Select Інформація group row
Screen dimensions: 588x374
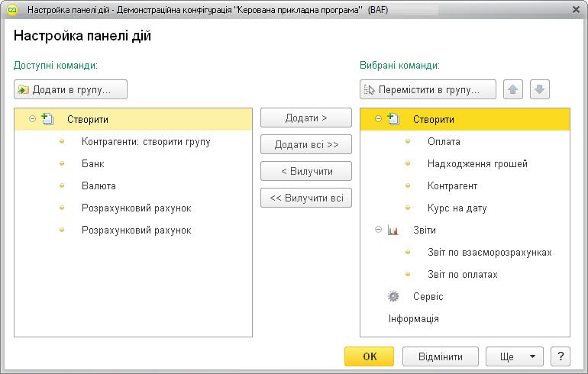pyautogui.click(x=465, y=318)
